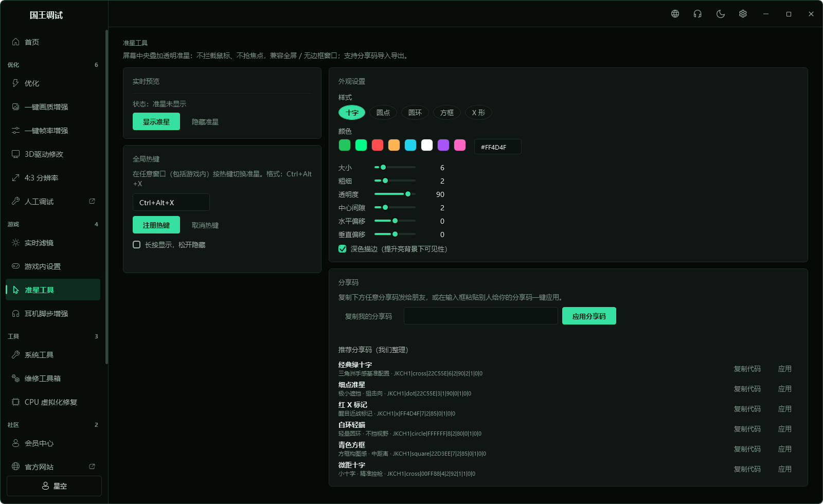The width and height of the screenshot is (823, 504).
Task: Click 应用分享码 button
Action: click(589, 316)
